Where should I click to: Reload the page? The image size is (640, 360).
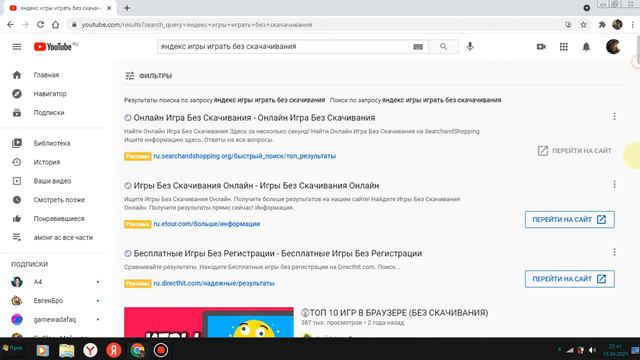[x=40, y=24]
